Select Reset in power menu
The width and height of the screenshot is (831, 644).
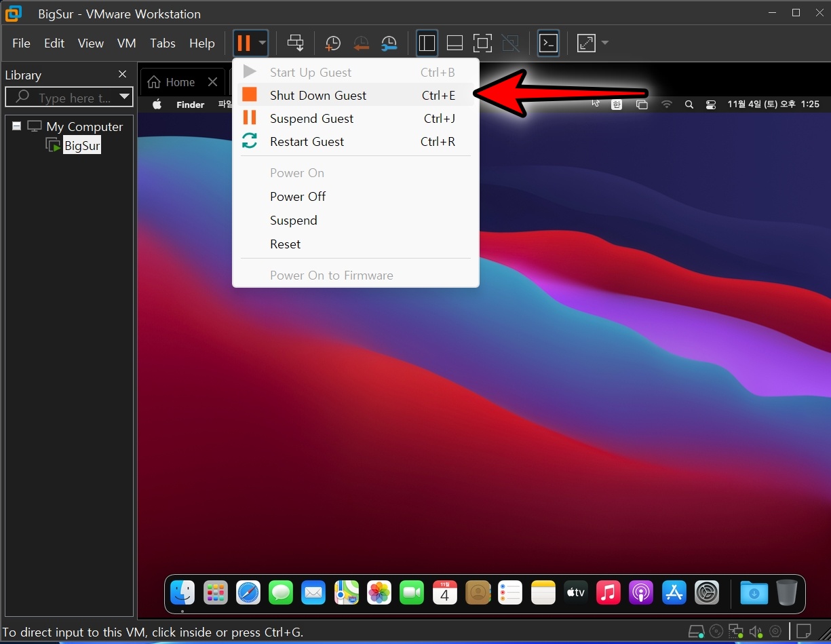355,244
